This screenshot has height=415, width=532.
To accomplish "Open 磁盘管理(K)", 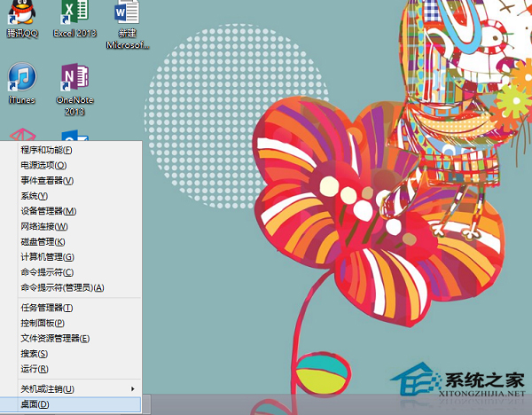I will pos(43,241).
